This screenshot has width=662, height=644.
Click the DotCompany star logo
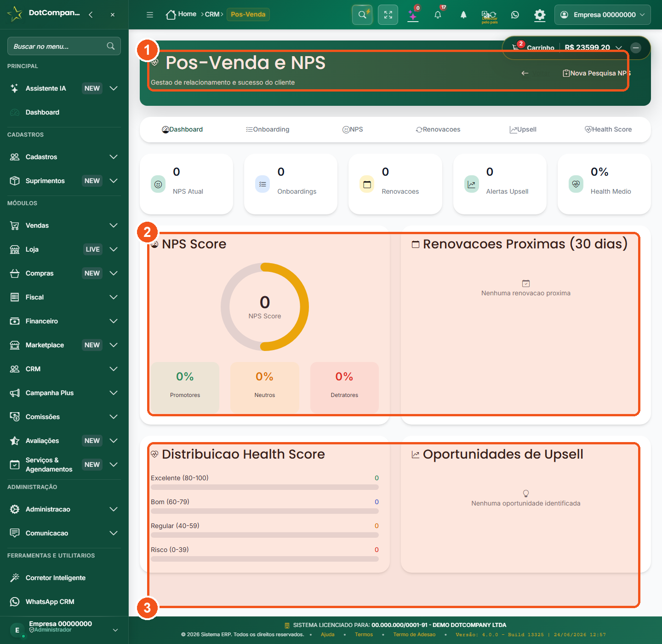click(15, 14)
